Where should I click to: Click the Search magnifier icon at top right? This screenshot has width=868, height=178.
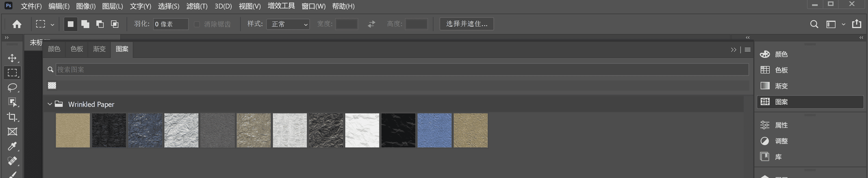814,24
